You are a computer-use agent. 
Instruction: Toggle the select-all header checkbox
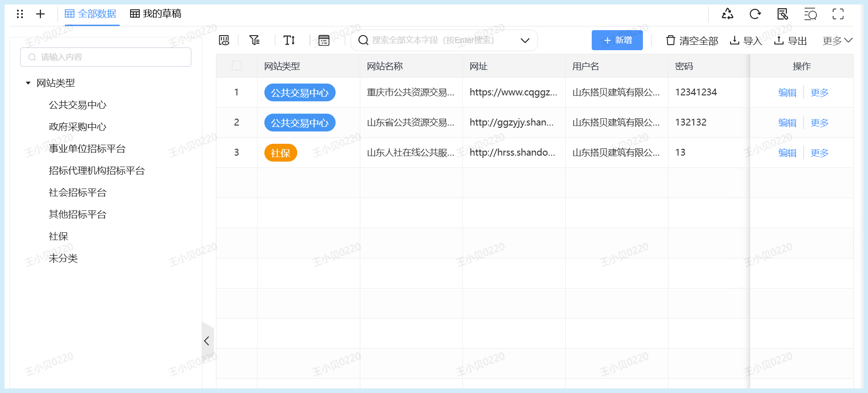tap(237, 66)
